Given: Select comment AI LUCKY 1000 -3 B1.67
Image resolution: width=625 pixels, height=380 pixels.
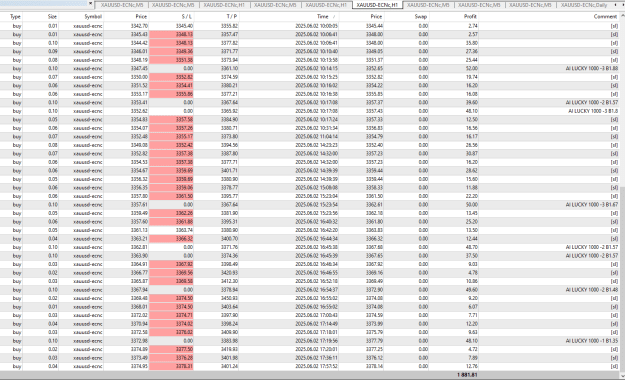Looking at the screenshot, I should coord(592,205).
